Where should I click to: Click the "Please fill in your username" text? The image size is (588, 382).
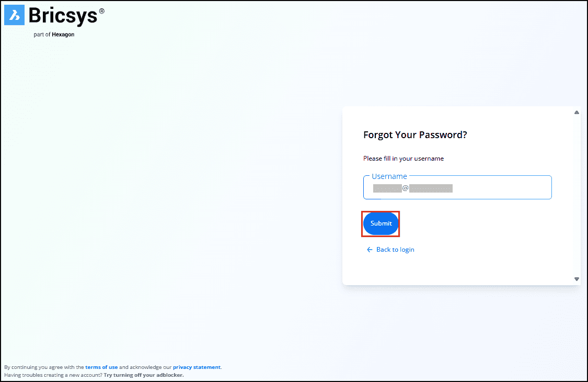point(403,158)
